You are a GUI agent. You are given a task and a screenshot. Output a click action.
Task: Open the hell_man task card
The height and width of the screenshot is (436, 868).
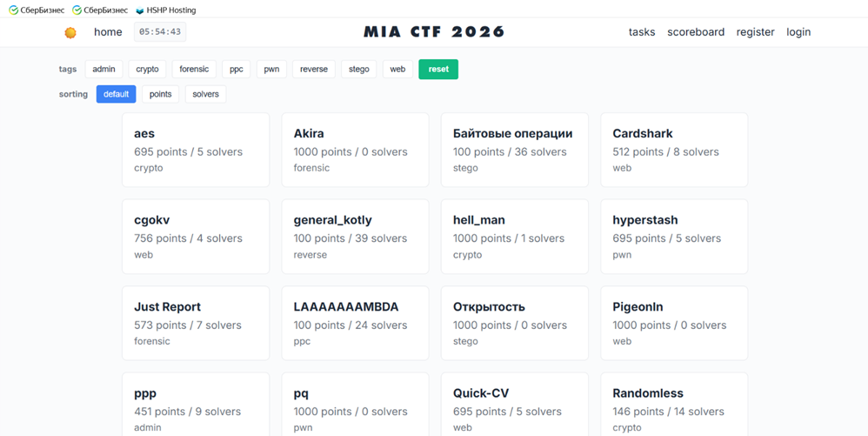pyautogui.click(x=515, y=237)
